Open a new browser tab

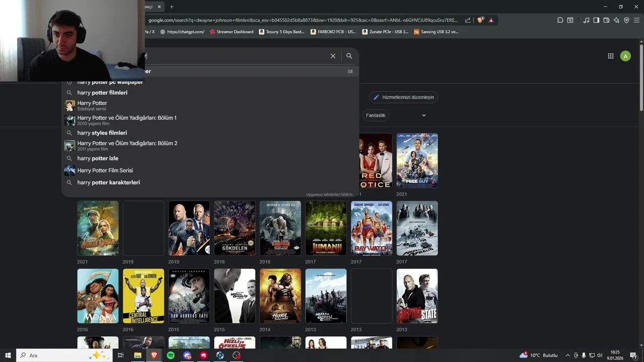[x=172, y=7]
